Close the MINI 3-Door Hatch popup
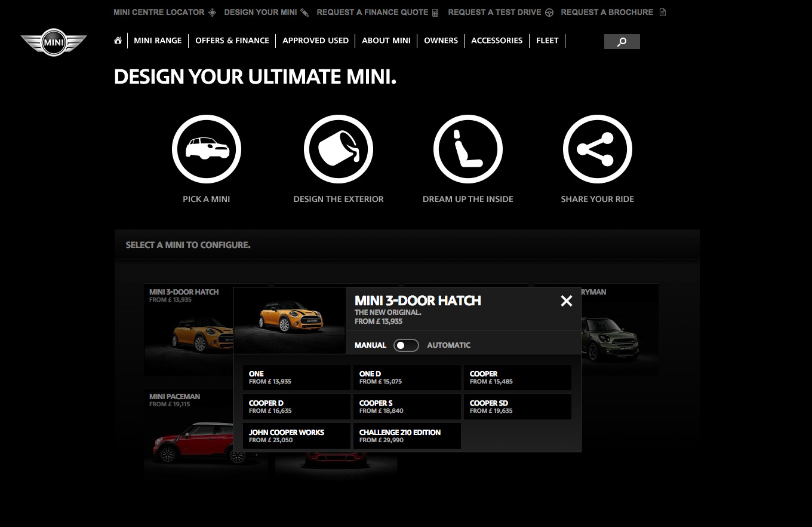 point(567,301)
